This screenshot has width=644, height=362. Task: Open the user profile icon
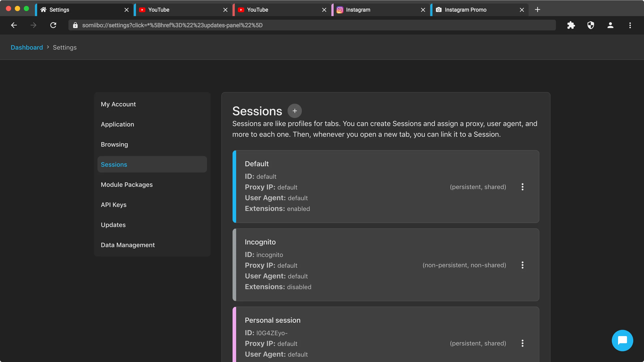coord(610,25)
